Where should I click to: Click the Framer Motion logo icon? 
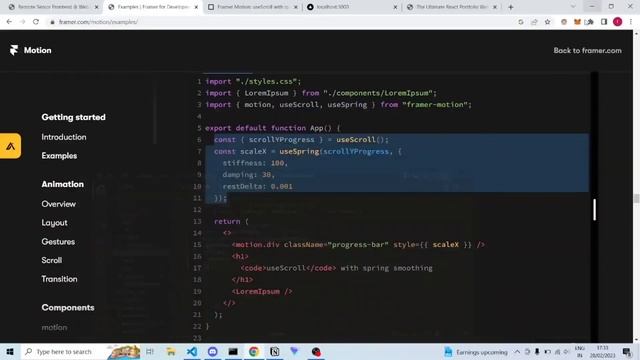(x=14, y=50)
